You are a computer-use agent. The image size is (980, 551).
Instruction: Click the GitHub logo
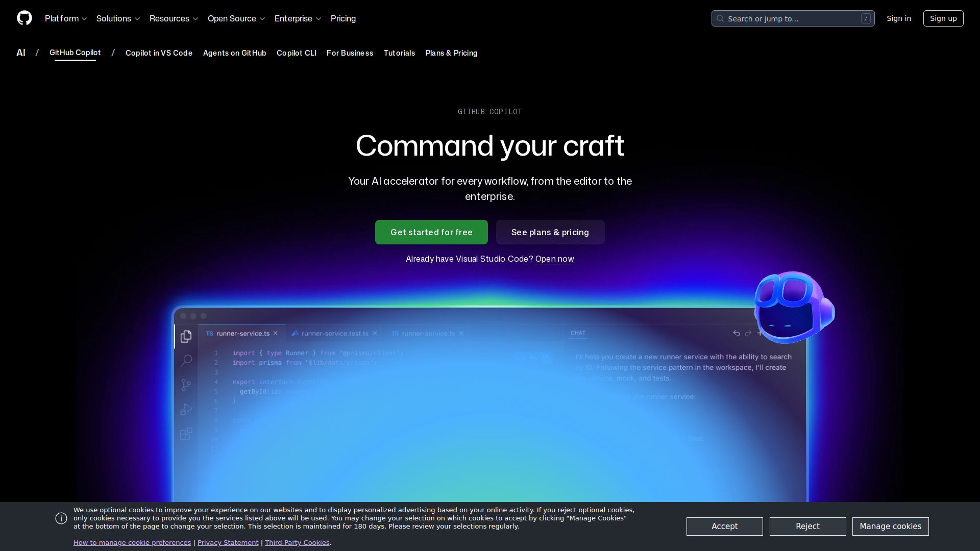click(24, 18)
